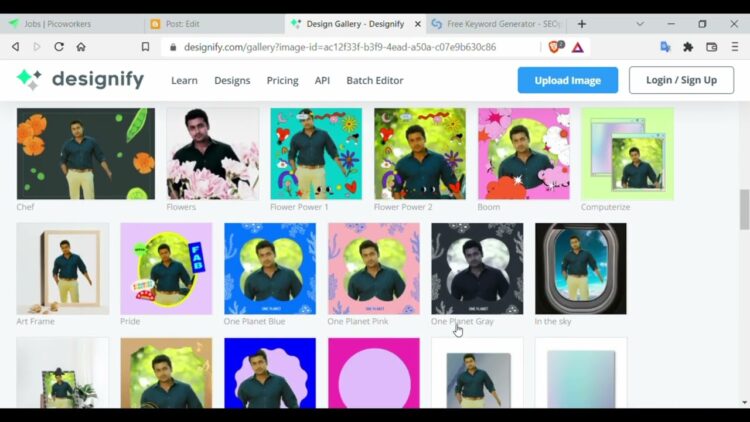The height and width of the screenshot is (422, 750).
Task: Select the magenta circle design thumbnail
Action: coord(374,373)
